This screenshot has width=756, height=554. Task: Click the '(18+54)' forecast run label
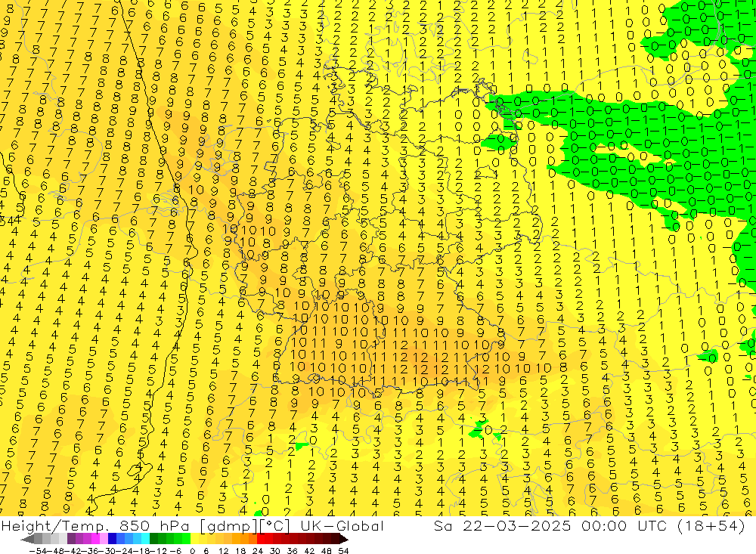pyautogui.click(x=711, y=525)
